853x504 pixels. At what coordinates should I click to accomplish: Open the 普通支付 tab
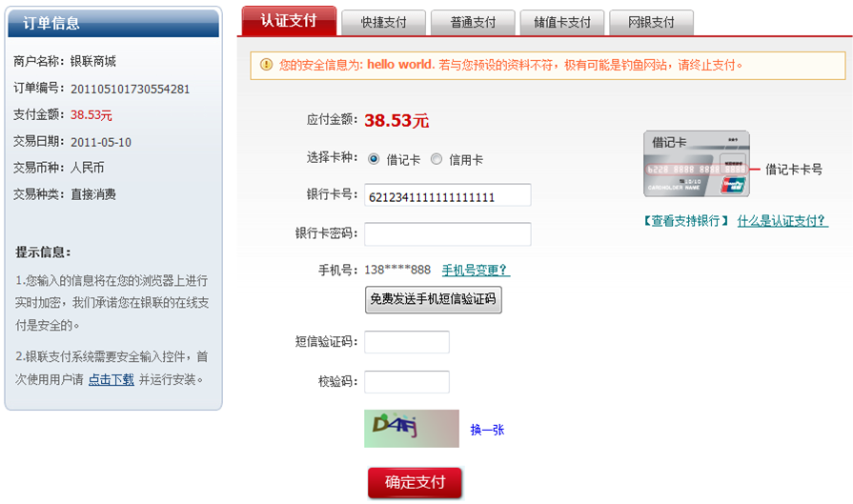click(473, 23)
